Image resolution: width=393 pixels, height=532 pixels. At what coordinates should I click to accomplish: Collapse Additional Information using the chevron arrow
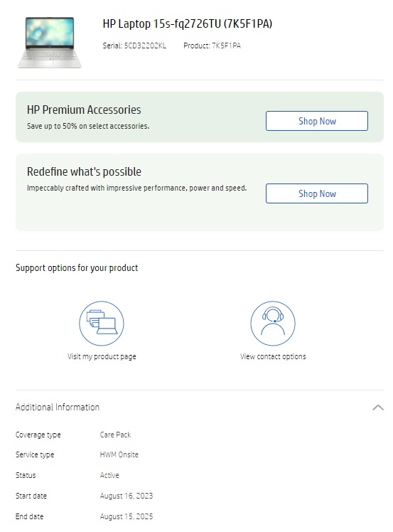point(378,407)
